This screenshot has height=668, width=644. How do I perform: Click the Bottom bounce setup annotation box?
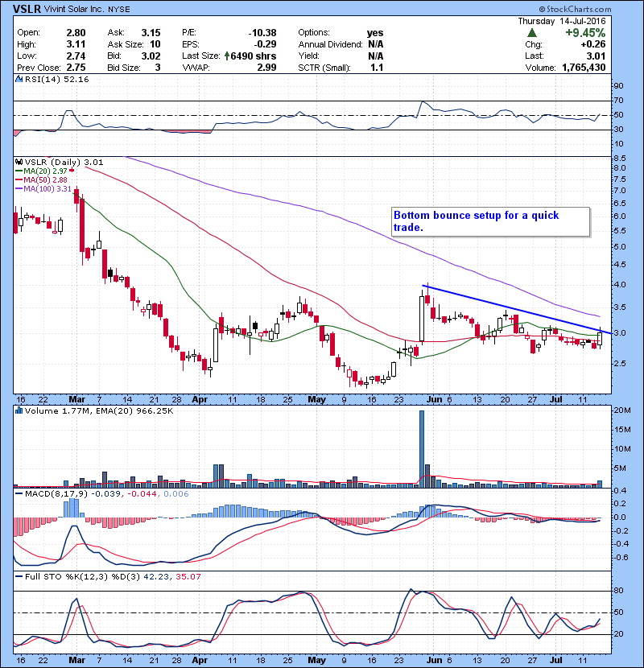click(490, 221)
